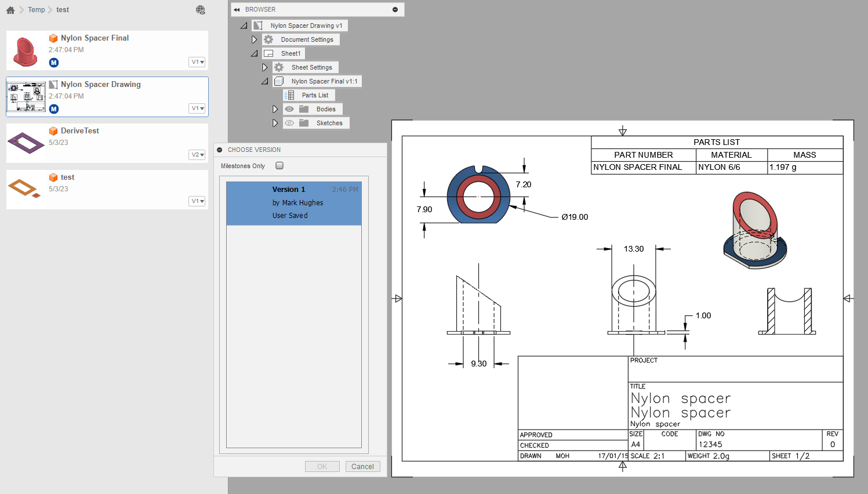Click the Document Settings gear icon
The width and height of the screenshot is (868, 494).
tap(268, 39)
